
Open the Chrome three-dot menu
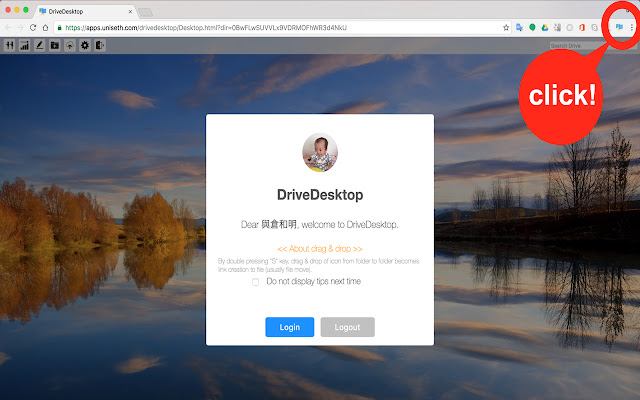coord(632,27)
